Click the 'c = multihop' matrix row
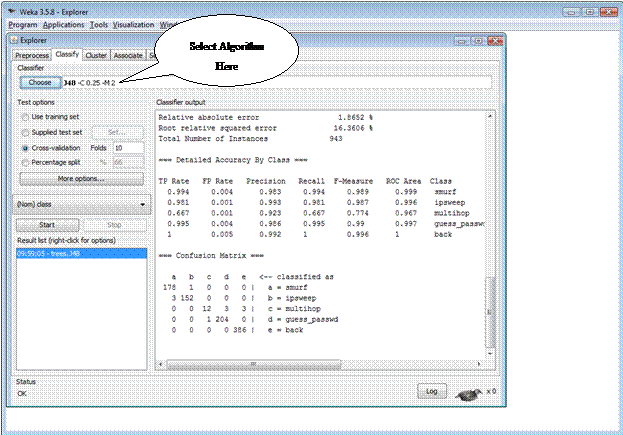The image size is (623, 435). 246,309
